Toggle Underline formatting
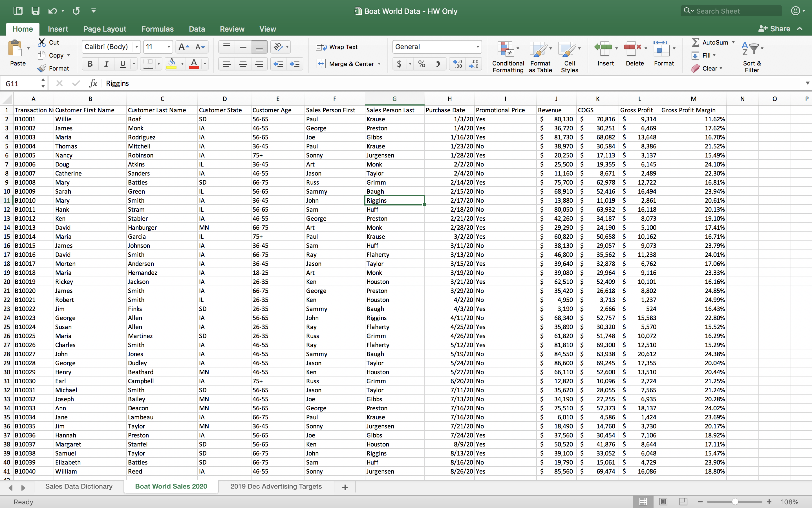812x508 pixels. tap(123, 63)
